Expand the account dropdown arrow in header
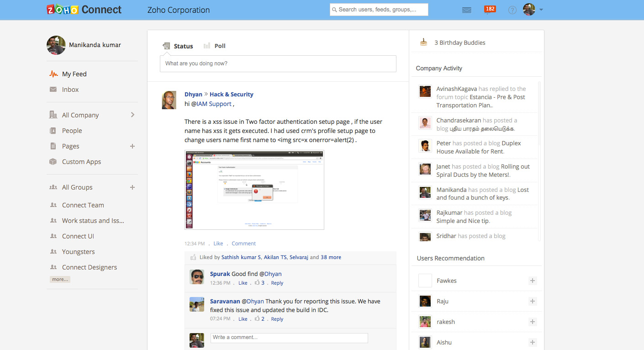 point(541,10)
